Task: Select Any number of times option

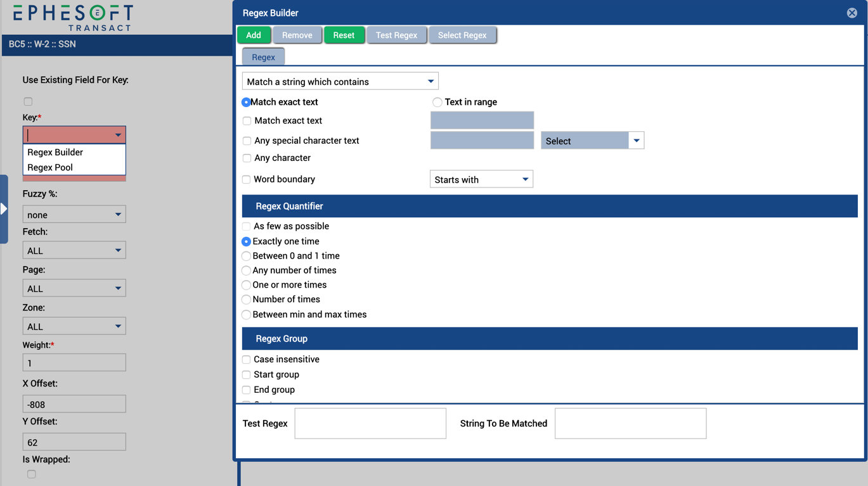Action: pos(246,271)
